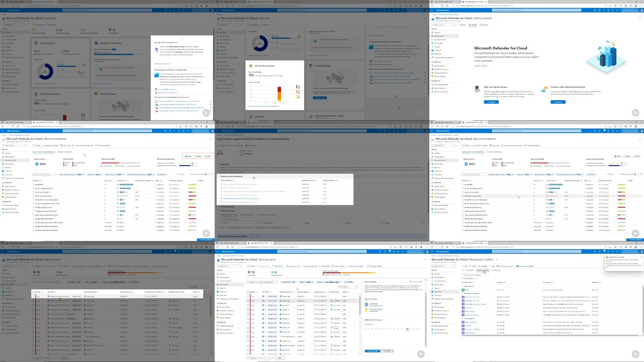The image size is (644, 362).
Task: Toggle AWS environment filter in right-hand Recommendations window
Action: click(628, 156)
